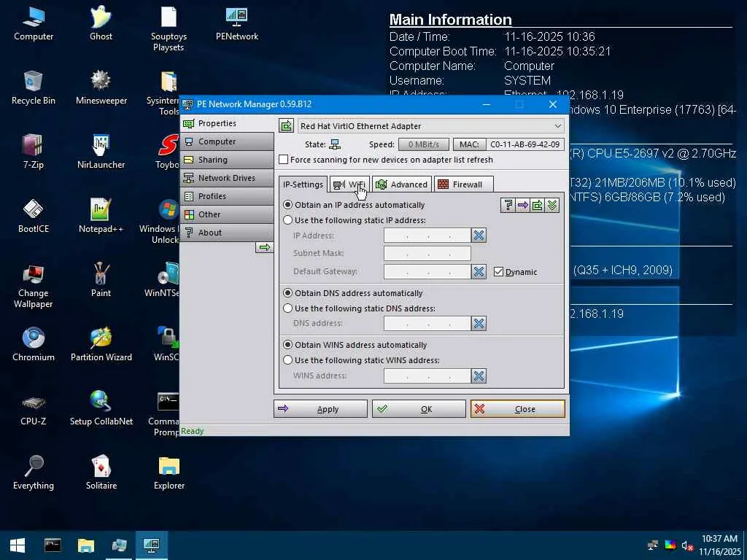Launch BootICE utility

coord(34,216)
